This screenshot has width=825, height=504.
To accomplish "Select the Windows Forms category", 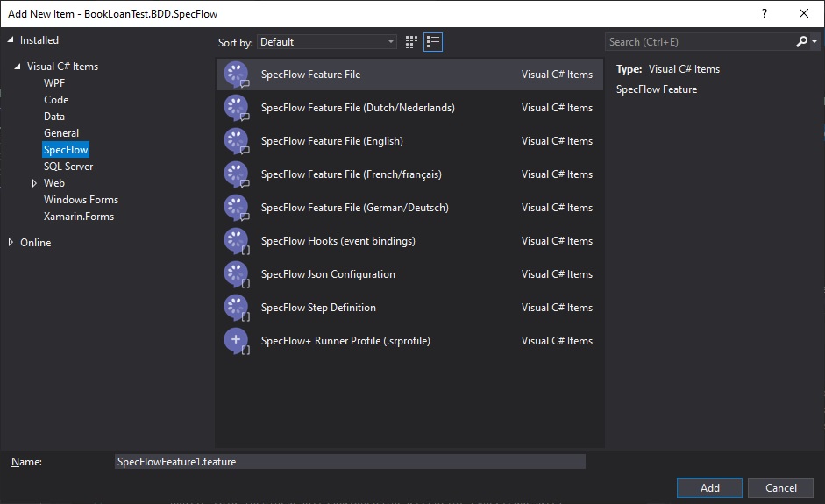I will (x=81, y=200).
